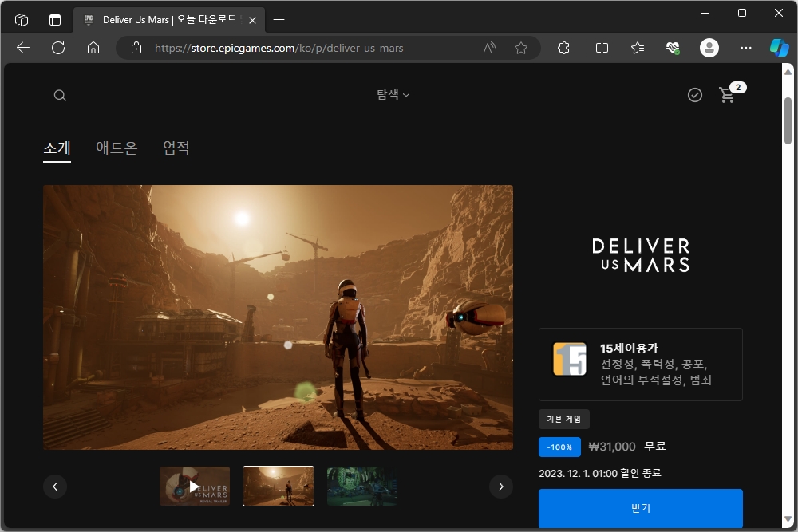Select the astronaut on Mars thumbnail
This screenshot has width=798, height=532.
coord(279,487)
